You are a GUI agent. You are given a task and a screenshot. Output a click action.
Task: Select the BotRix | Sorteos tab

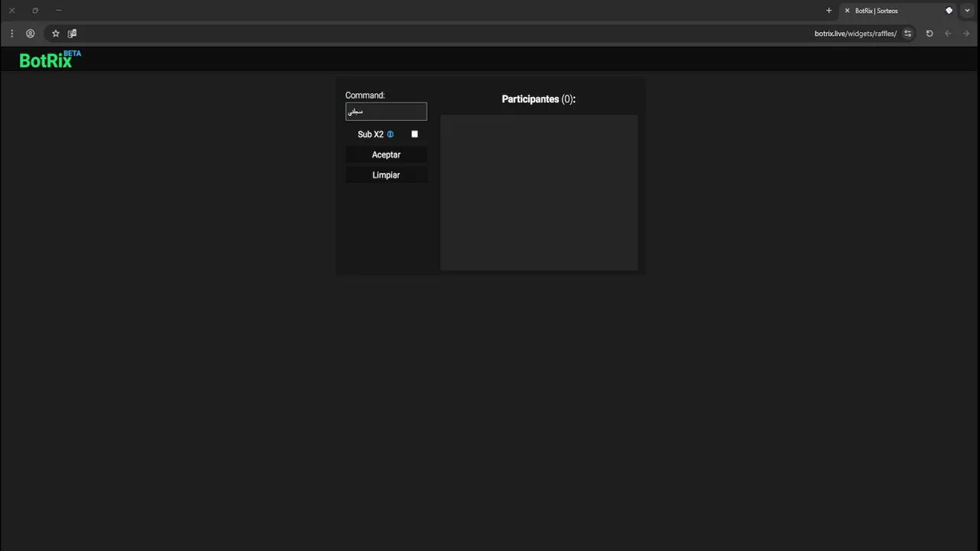click(899, 11)
